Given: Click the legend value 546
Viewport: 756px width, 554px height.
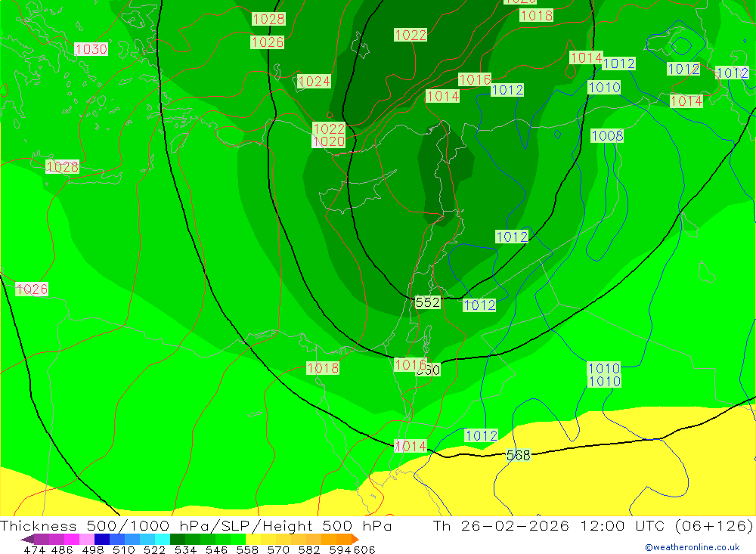Looking at the screenshot, I should (x=216, y=549).
